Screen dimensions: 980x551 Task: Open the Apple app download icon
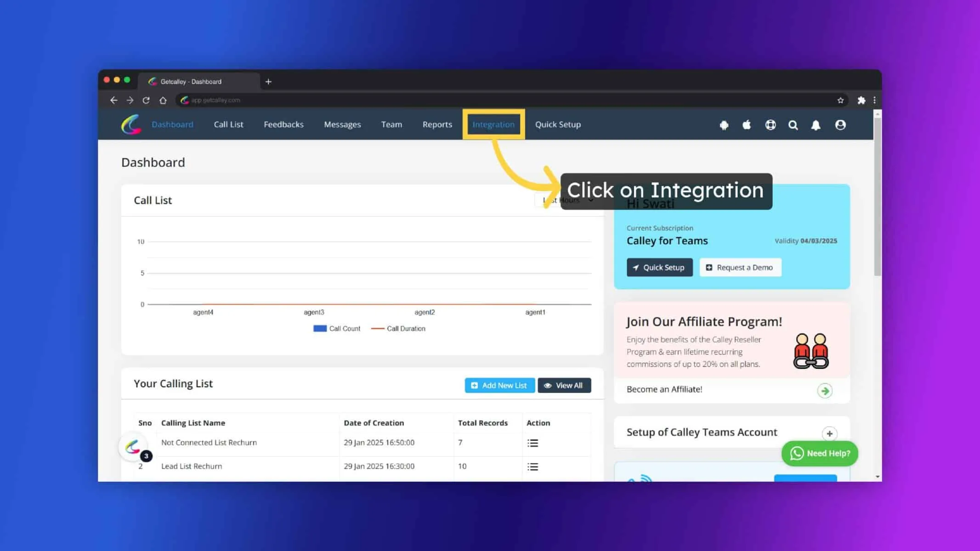click(x=747, y=125)
